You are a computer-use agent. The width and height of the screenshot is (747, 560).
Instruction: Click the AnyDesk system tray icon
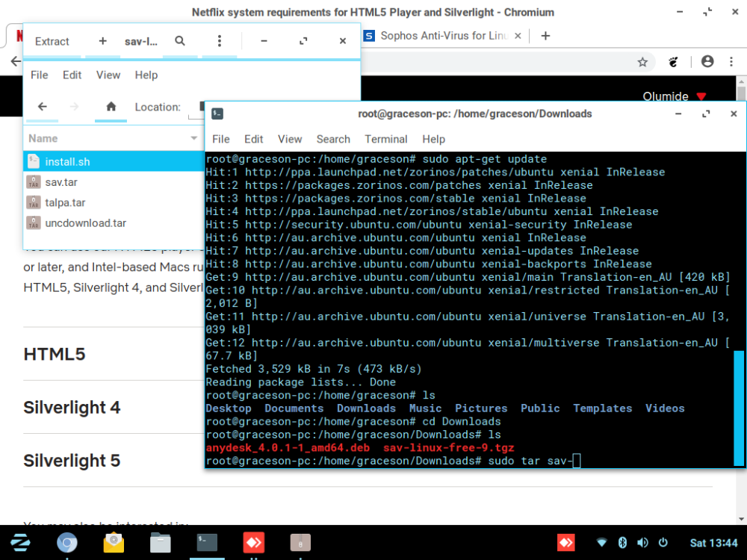[566, 542]
